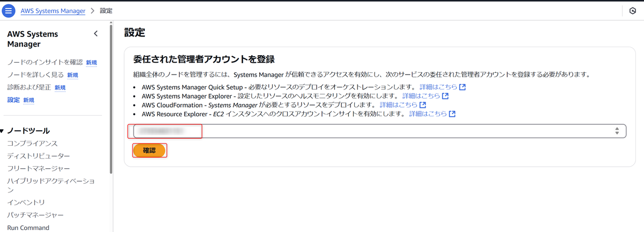Click the AWS Systems Manager sidebar title
The width and height of the screenshot is (644, 232).
[x=33, y=39]
